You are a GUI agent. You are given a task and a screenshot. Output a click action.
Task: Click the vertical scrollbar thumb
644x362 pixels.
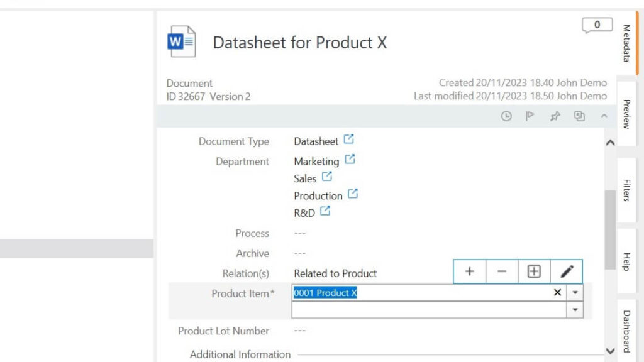click(x=610, y=230)
